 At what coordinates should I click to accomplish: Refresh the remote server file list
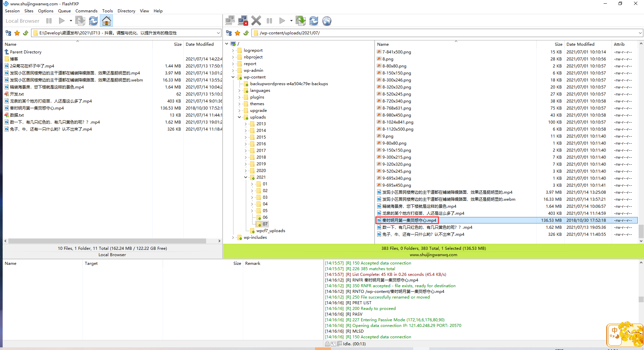tap(314, 21)
